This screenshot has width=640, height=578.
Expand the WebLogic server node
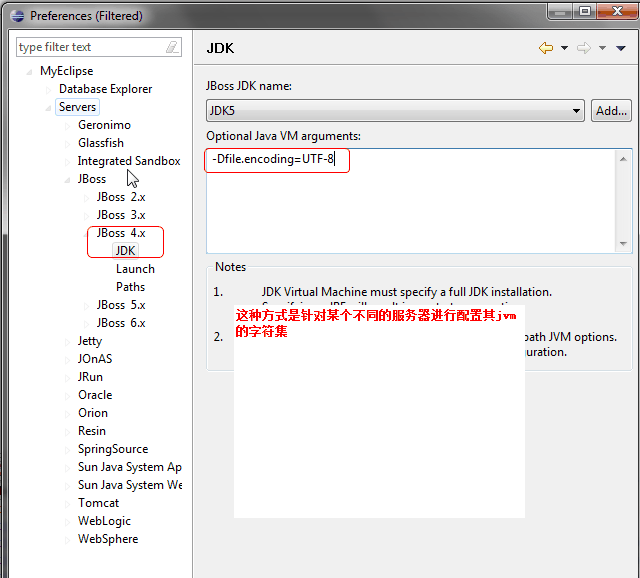[67, 522]
